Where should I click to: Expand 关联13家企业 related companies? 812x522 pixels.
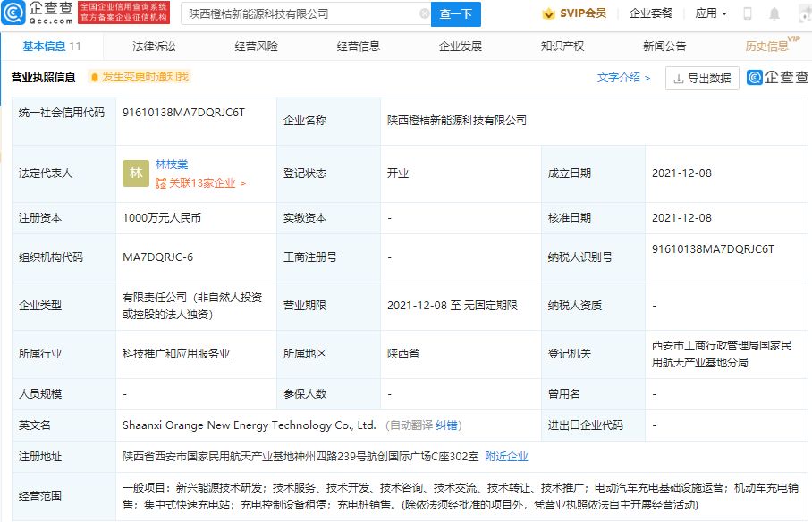tap(201, 181)
